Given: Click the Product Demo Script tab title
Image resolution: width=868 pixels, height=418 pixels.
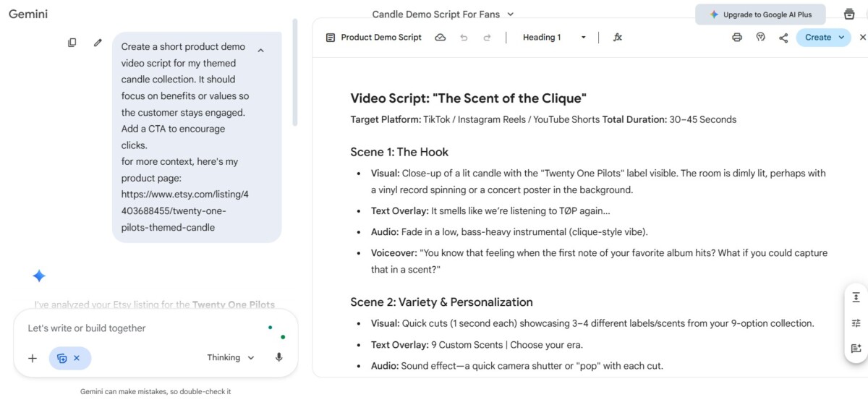Looking at the screenshot, I should click(x=380, y=38).
